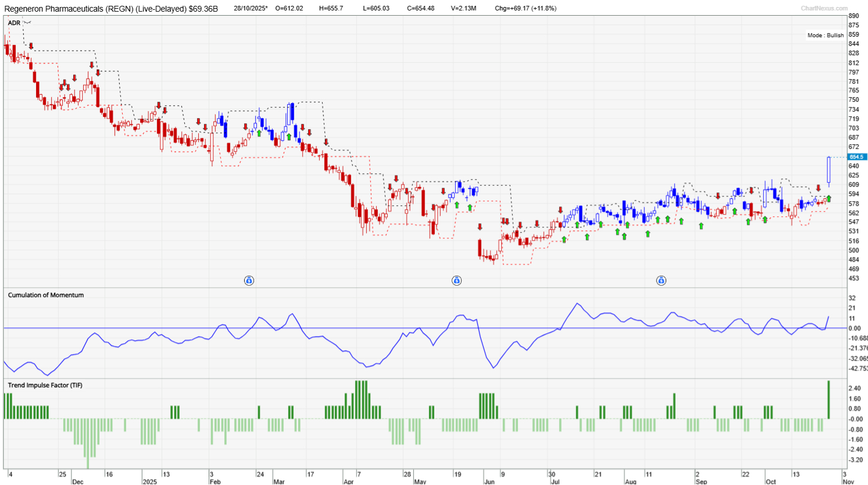Select the latest tall breakout candle
Viewport: 868px width, 485px height.
point(828,170)
